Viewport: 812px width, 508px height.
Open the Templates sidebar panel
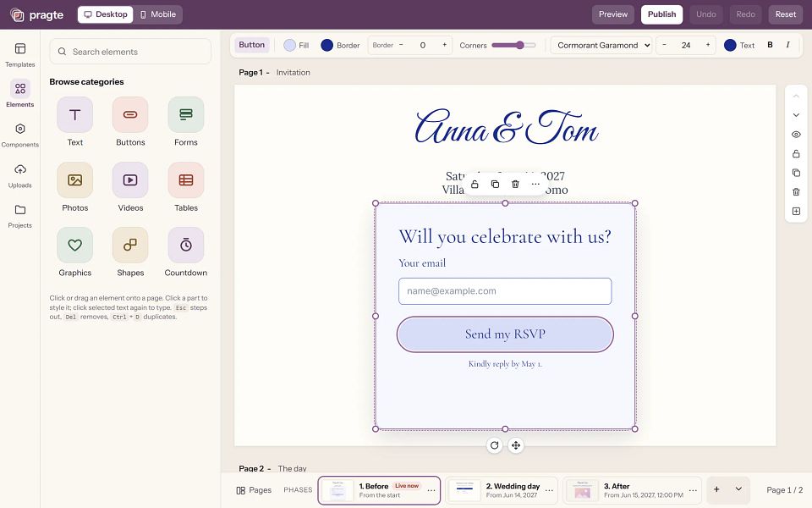click(20, 55)
